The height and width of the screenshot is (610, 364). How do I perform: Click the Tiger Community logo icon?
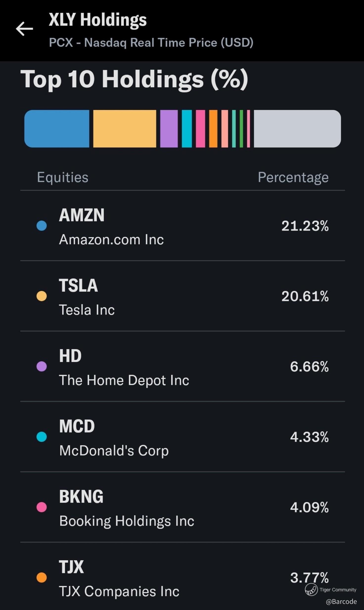point(311,589)
